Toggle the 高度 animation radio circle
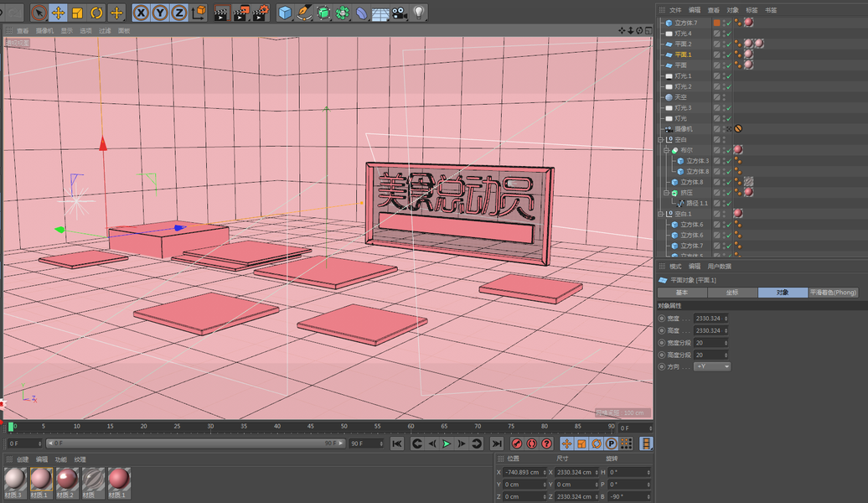 (662, 330)
